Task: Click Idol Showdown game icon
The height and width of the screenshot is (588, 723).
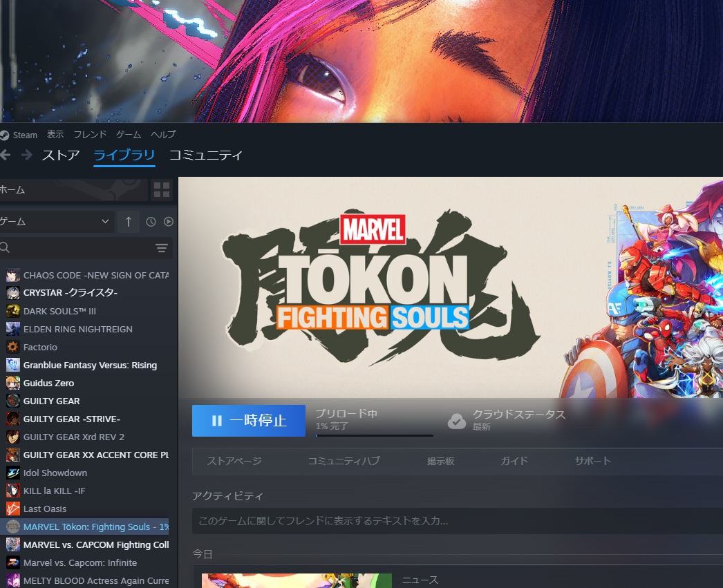Action: point(13,473)
